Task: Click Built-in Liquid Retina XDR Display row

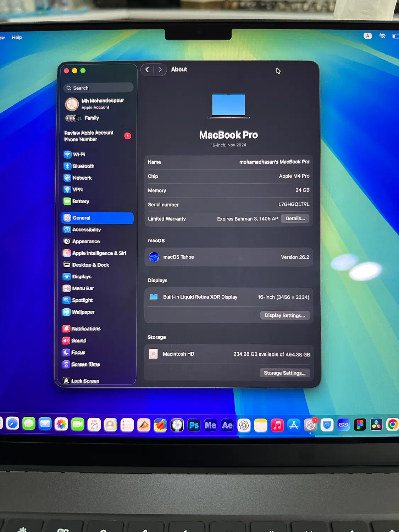Action: pyautogui.click(x=229, y=297)
